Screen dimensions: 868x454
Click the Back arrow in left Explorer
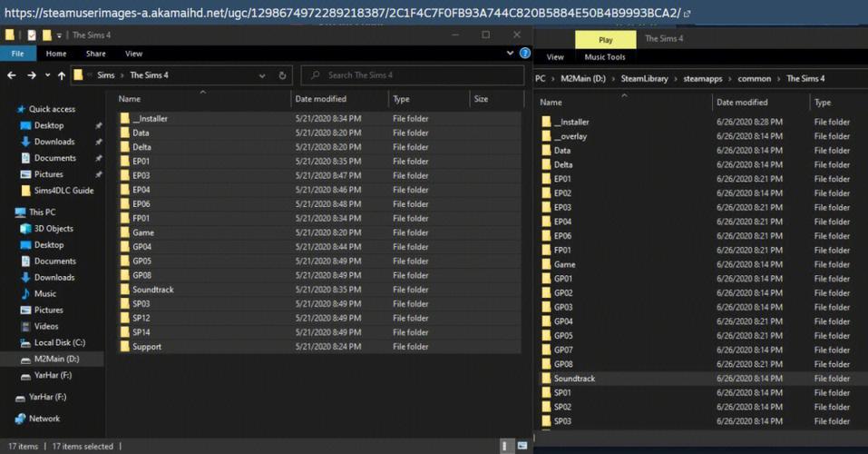tap(14, 75)
